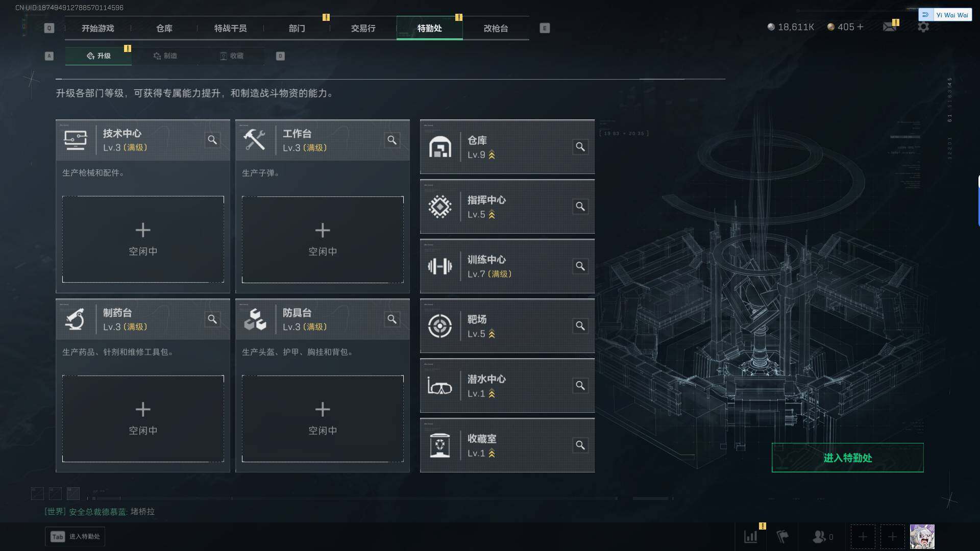The width and height of the screenshot is (980, 551).
Task: Click Tab 进入特勤处 hint button
Action: (75, 537)
